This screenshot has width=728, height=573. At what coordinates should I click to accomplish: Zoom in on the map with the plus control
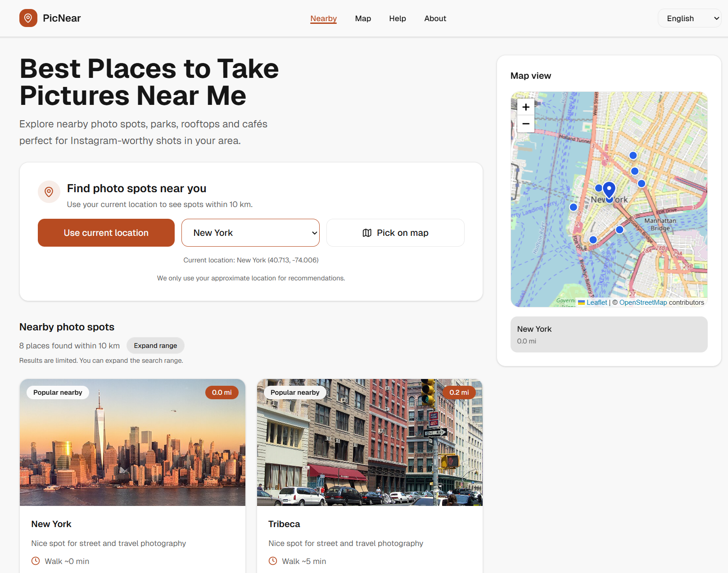point(525,107)
